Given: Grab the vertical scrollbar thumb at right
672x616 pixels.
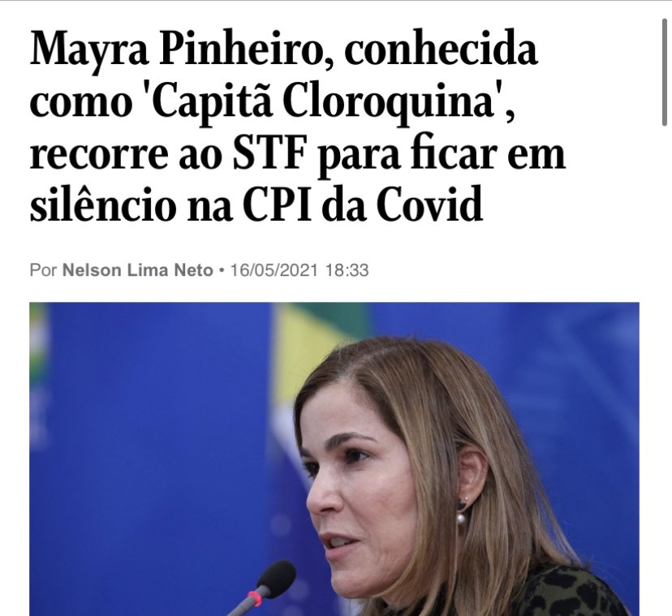Looking at the screenshot, I should [x=665, y=74].
